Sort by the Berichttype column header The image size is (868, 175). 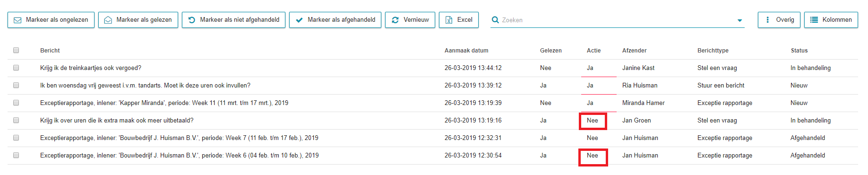pyautogui.click(x=713, y=51)
